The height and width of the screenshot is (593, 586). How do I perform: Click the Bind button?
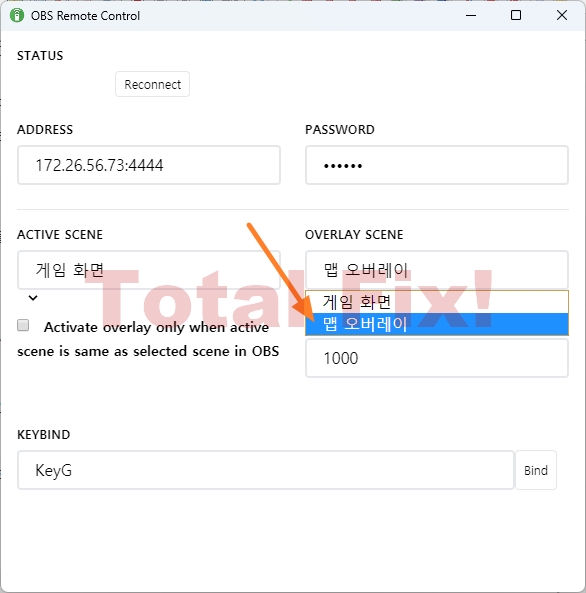tap(536, 470)
